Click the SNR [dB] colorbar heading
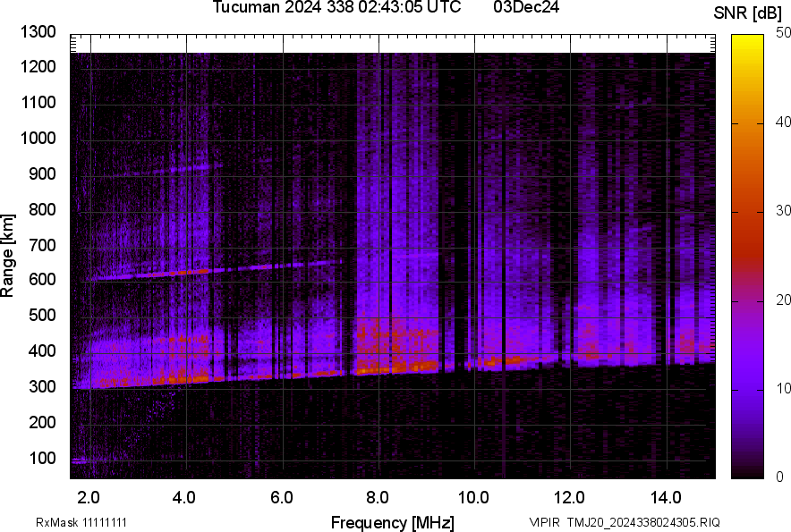The width and height of the screenshot is (791, 532). [748, 13]
